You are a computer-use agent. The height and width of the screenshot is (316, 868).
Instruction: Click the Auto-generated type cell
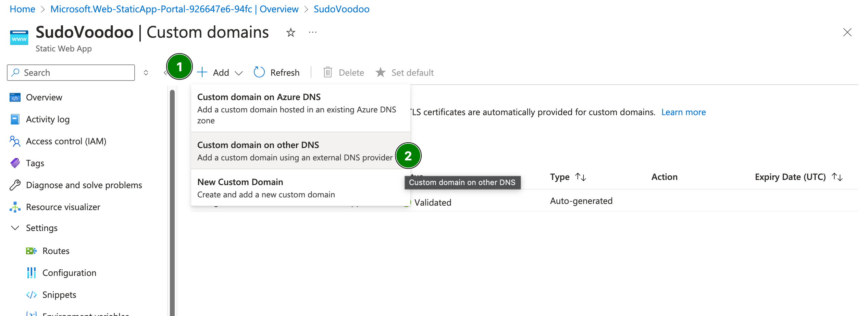point(581,201)
